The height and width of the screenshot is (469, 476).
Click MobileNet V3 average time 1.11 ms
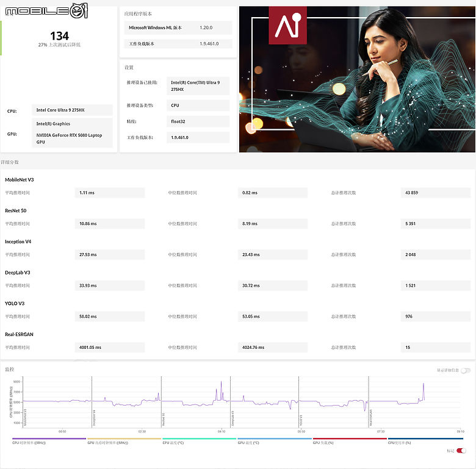(110, 193)
